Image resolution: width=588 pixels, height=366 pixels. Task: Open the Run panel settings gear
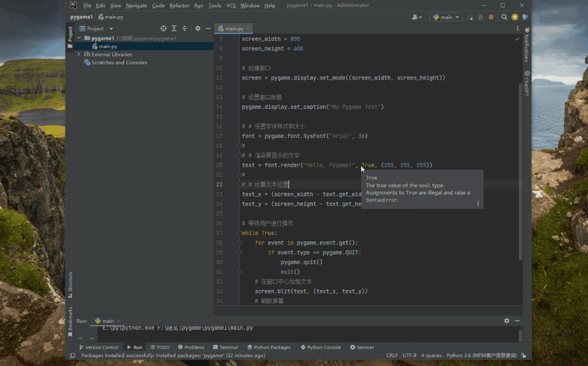(507, 321)
